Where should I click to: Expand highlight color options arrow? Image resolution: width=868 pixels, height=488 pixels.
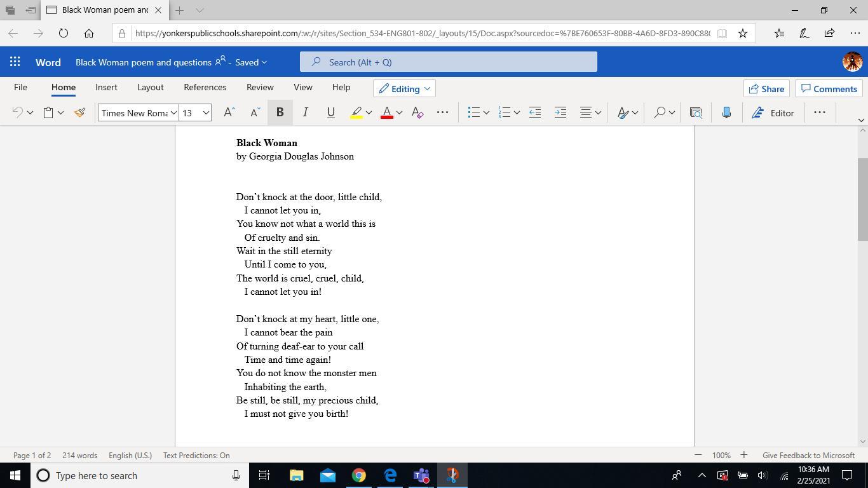click(x=369, y=112)
